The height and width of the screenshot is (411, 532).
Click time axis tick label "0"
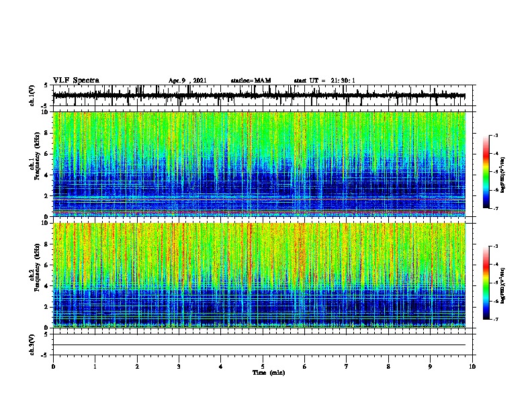pos(53,367)
